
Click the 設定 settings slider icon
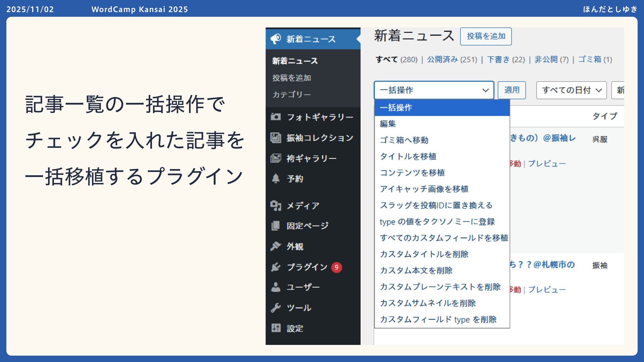(276, 328)
